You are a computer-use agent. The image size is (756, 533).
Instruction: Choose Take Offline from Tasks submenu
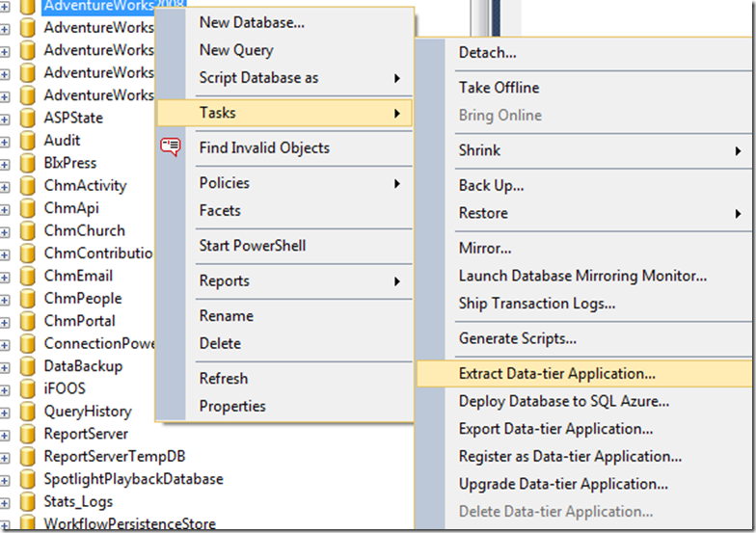click(x=499, y=88)
